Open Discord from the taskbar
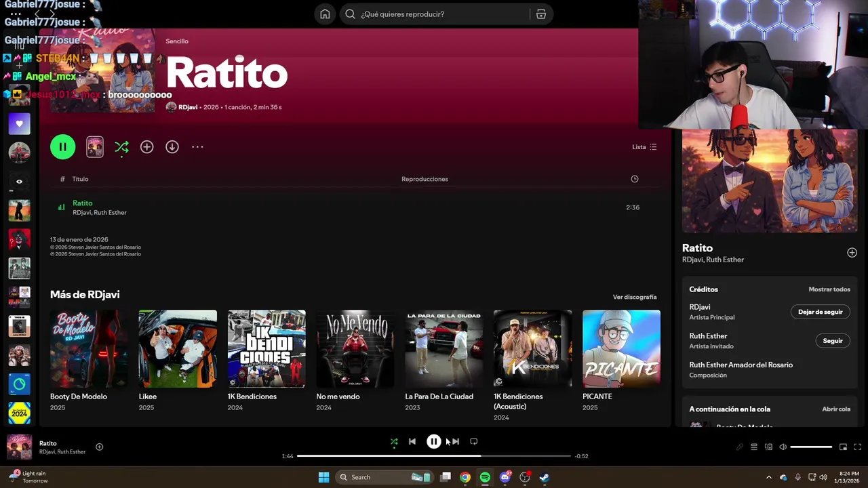The height and width of the screenshot is (488, 868). tap(505, 477)
